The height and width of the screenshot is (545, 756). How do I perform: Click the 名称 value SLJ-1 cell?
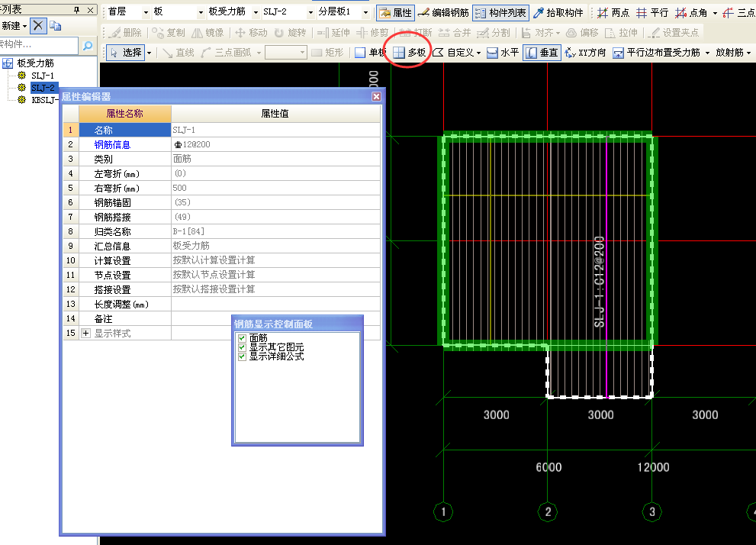pos(275,131)
